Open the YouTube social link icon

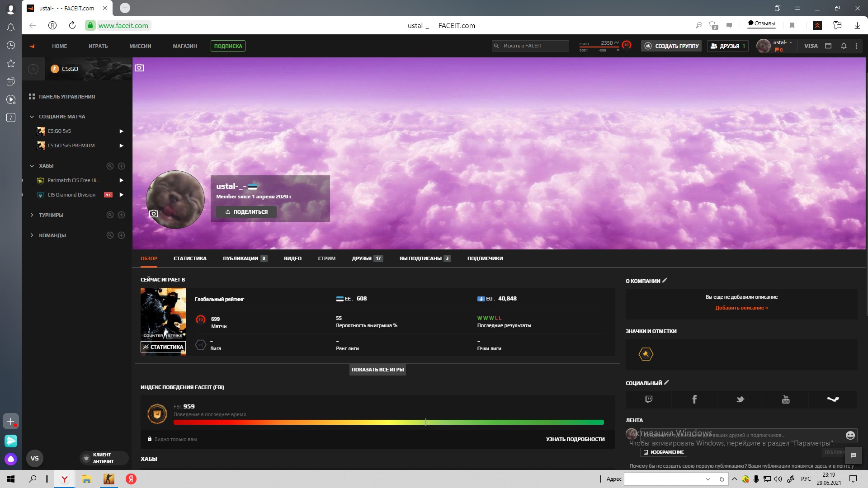[786, 399]
